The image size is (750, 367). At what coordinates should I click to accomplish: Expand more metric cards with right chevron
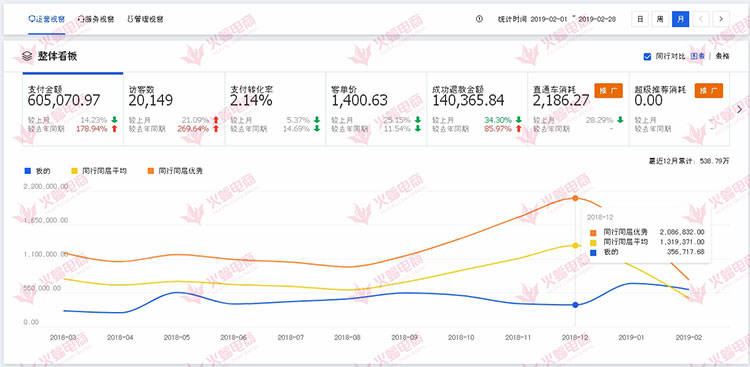pyautogui.click(x=740, y=109)
